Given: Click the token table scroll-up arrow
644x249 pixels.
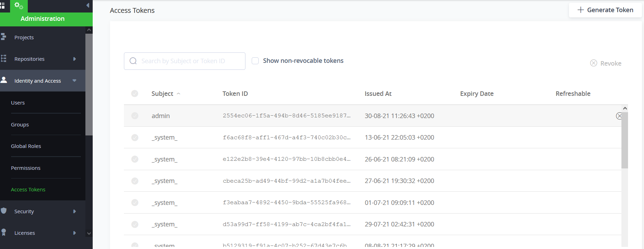Looking at the screenshot, I should click(x=625, y=108).
